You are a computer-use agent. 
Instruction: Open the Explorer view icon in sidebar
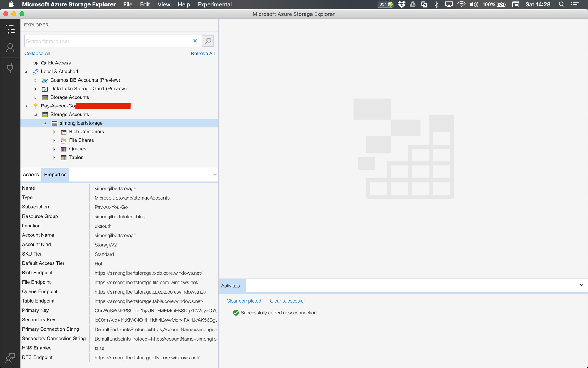point(10,29)
